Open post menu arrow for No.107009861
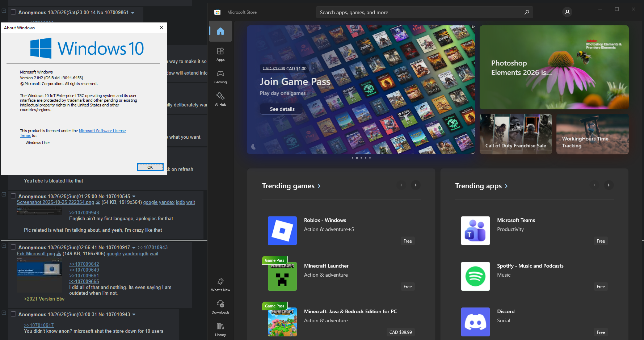The height and width of the screenshot is (340, 644). (x=133, y=13)
